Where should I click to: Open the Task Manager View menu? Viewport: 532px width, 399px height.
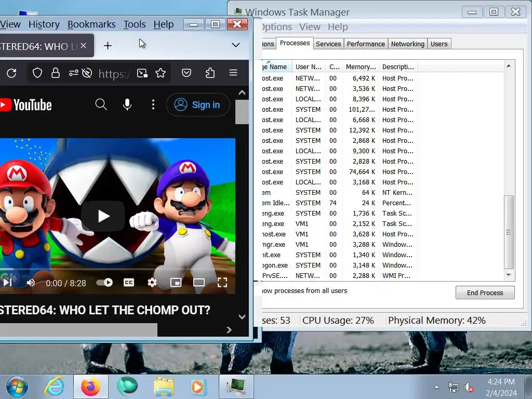tap(310, 27)
